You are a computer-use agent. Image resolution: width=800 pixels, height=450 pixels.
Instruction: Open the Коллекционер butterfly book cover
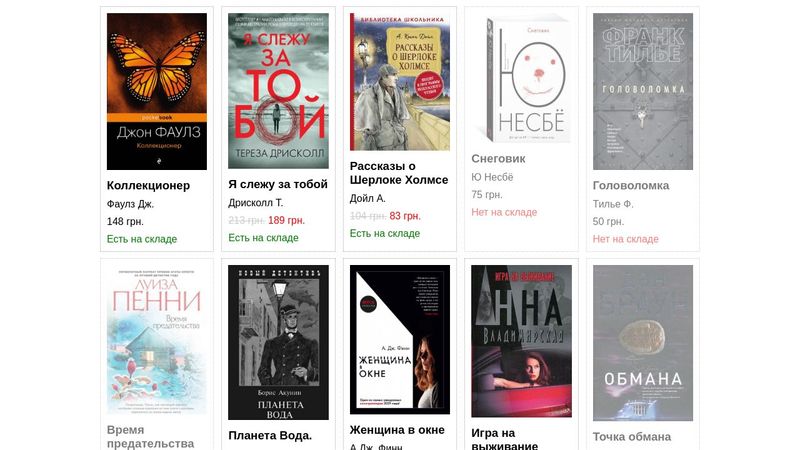tap(157, 91)
